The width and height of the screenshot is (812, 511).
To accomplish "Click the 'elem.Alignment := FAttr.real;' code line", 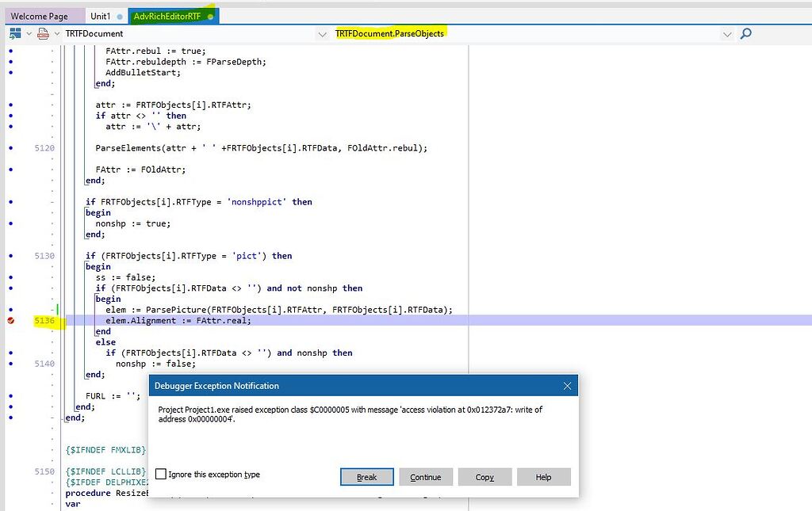I will tap(178, 321).
